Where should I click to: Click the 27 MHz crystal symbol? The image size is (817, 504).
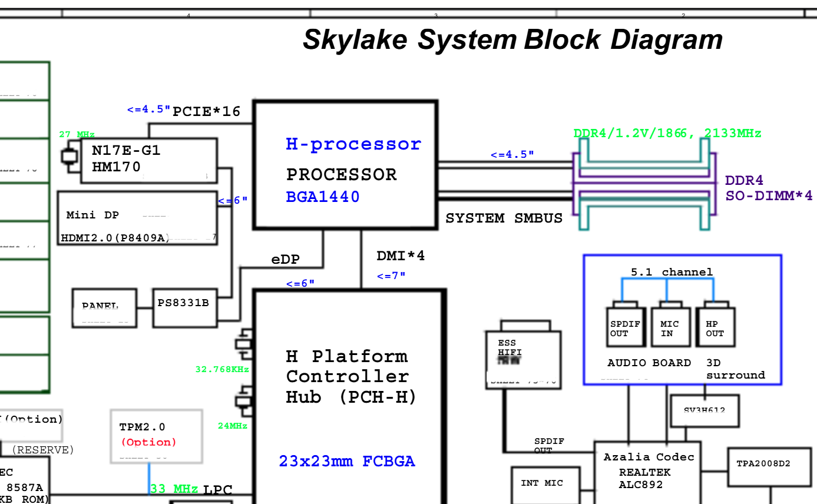click(x=70, y=157)
